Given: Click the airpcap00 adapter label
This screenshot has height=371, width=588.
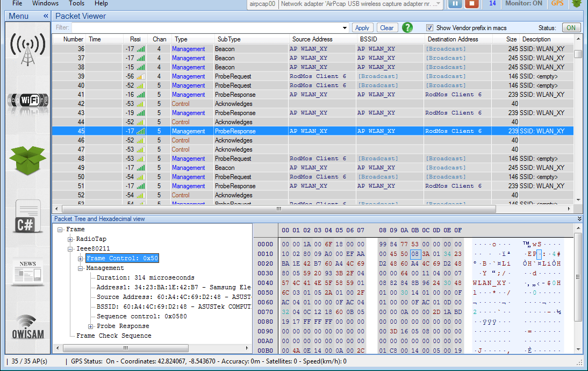Looking at the screenshot, I should [x=262, y=4].
